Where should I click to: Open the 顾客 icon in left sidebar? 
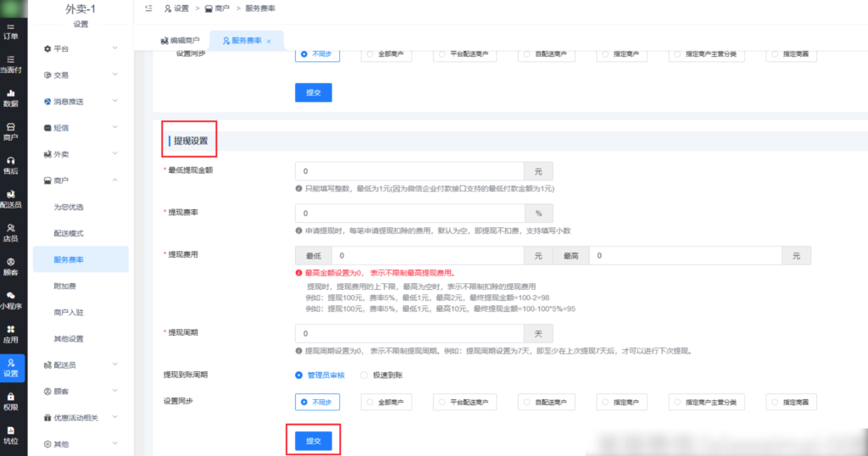(11, 266)
